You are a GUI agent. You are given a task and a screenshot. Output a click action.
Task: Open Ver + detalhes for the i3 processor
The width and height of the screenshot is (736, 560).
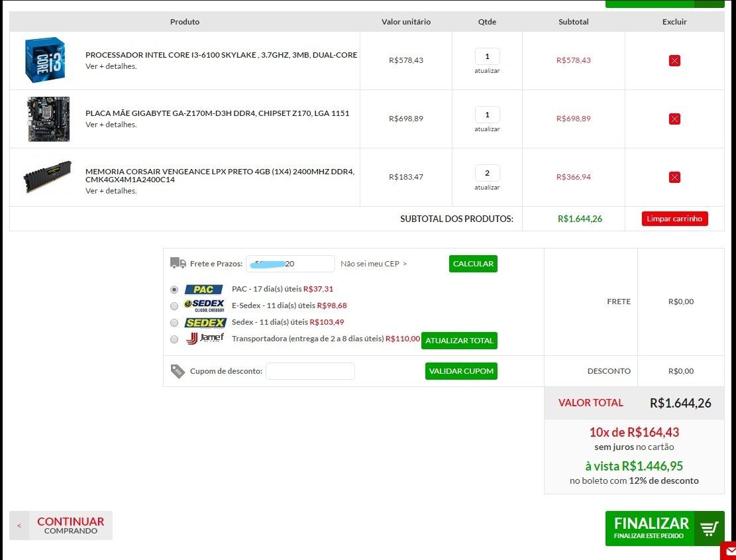pyautogui.click(x=111, y=66)
